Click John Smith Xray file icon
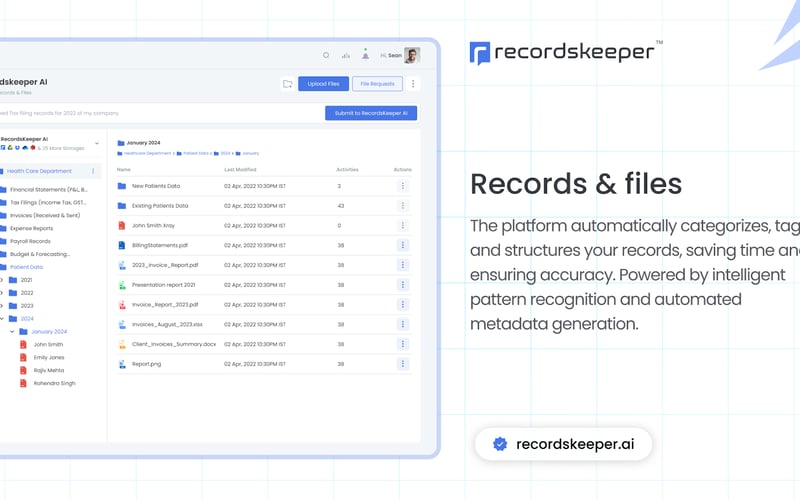 pos(122,226)
